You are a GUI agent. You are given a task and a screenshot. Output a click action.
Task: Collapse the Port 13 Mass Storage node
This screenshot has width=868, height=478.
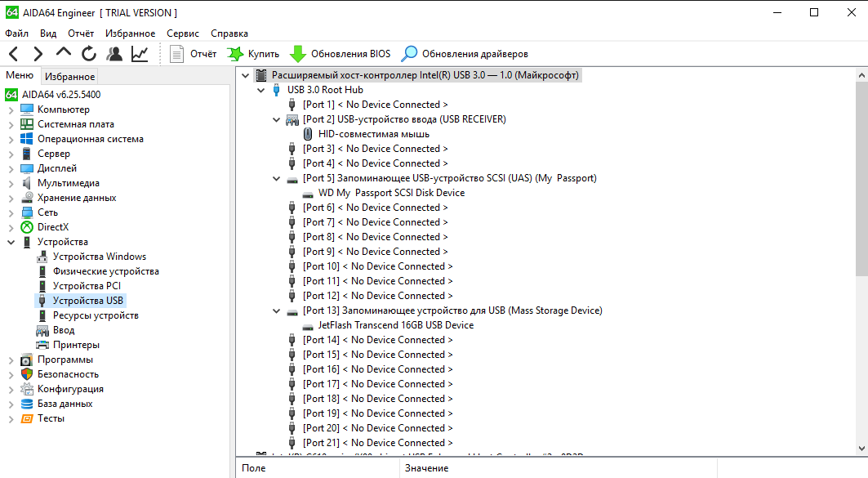[x=276, y=310]
